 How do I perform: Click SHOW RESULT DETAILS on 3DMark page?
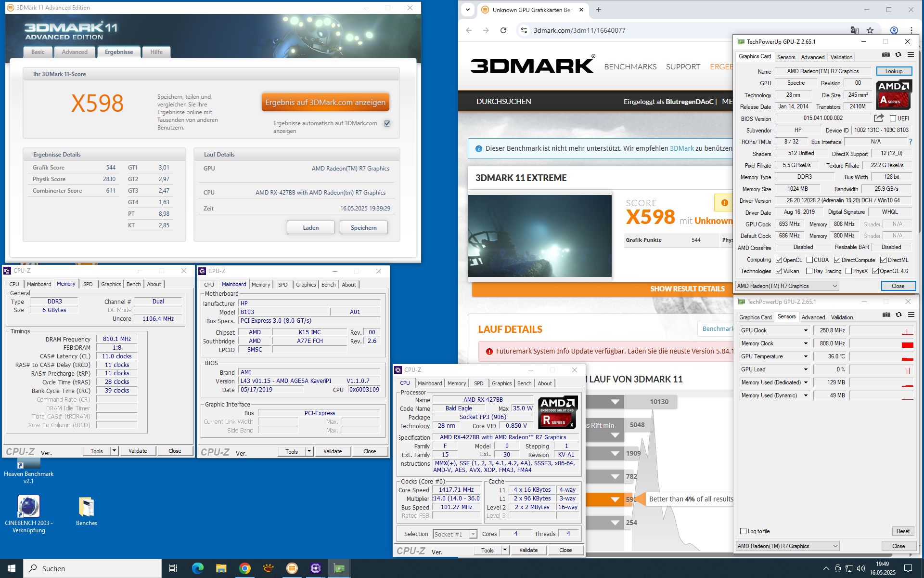[687, 289]
